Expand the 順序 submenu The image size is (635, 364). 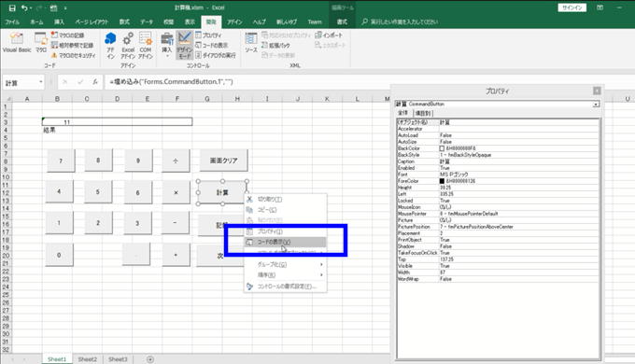pyautogui.click(x=285, y=275)
